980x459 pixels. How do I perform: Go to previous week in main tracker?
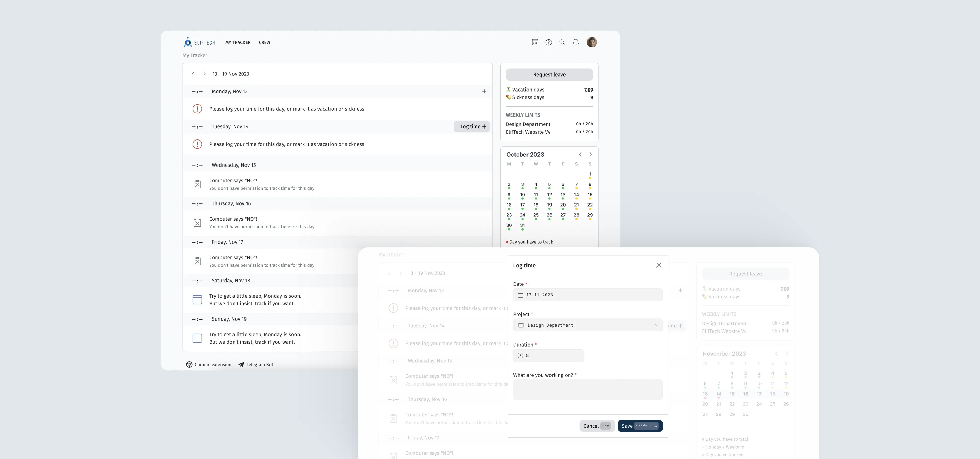pos(193,74)
